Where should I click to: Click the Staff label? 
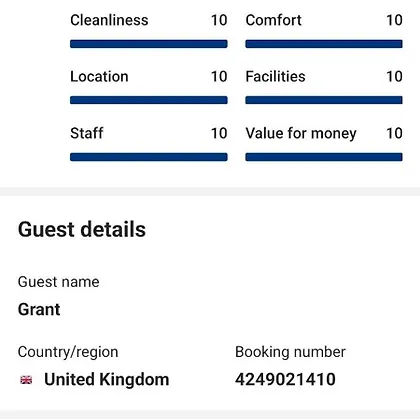click(87, 133)
